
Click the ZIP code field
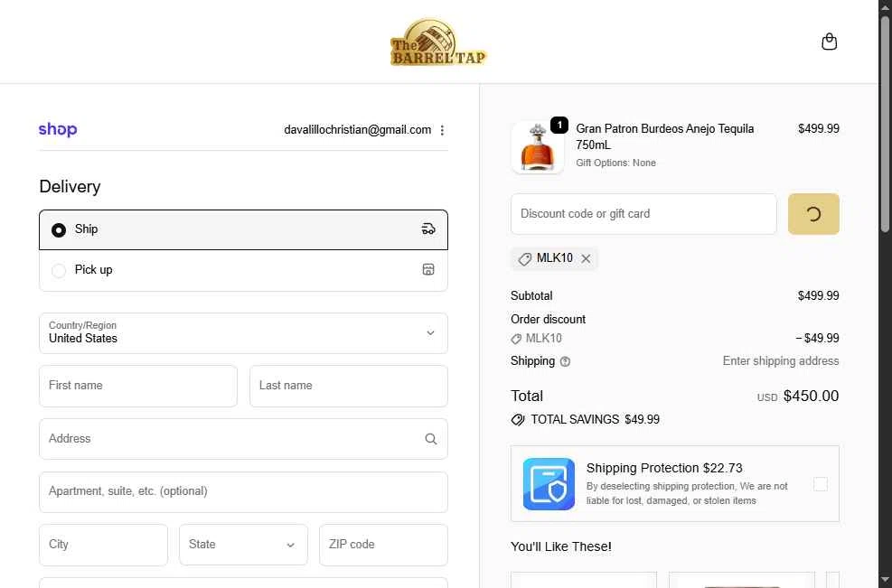pos(383,545)
